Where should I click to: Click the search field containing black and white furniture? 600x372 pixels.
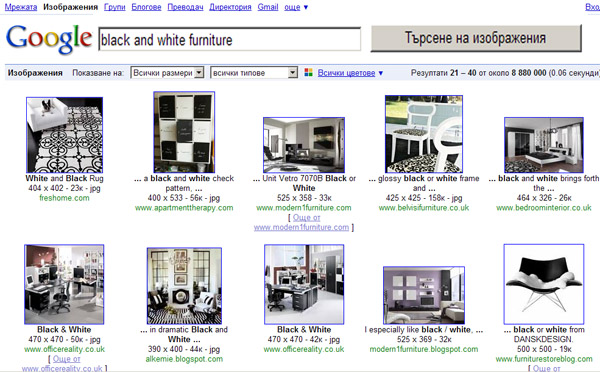click(x=230, y=39)
